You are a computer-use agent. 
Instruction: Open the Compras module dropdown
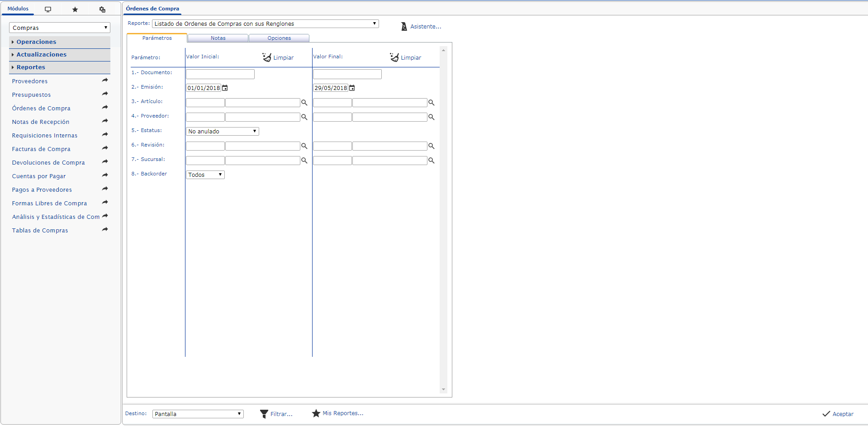(59, 28)
